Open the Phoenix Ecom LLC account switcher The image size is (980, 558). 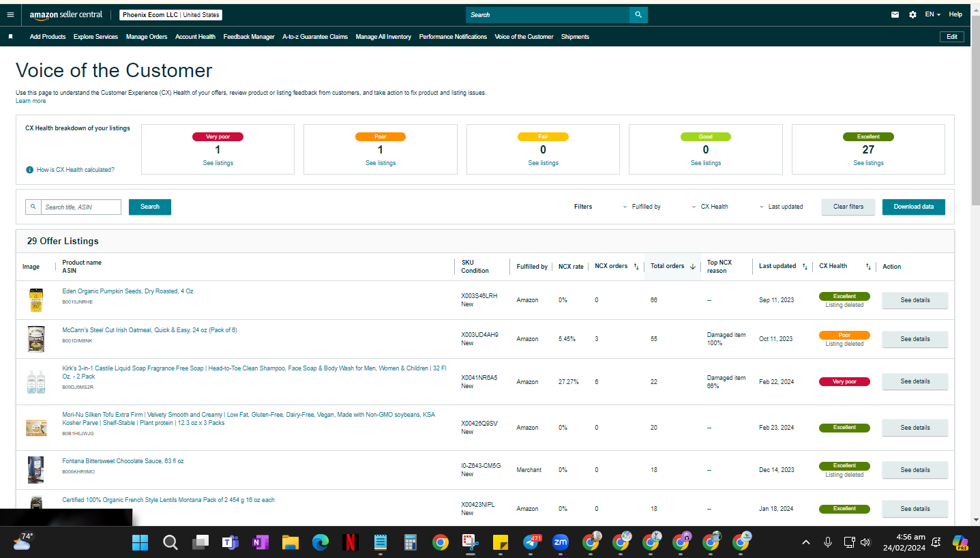point(171,15)
